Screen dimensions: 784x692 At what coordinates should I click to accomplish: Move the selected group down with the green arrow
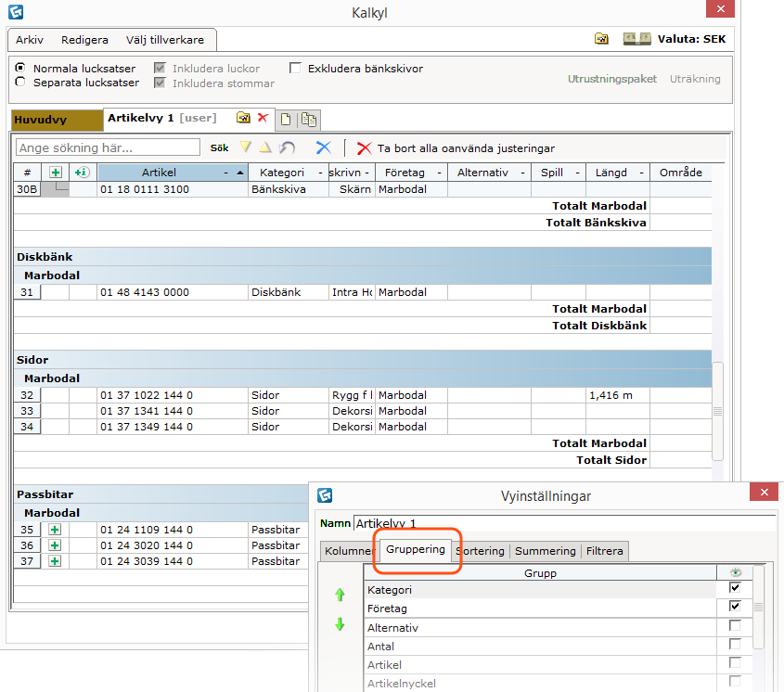(x=340, y=624)
